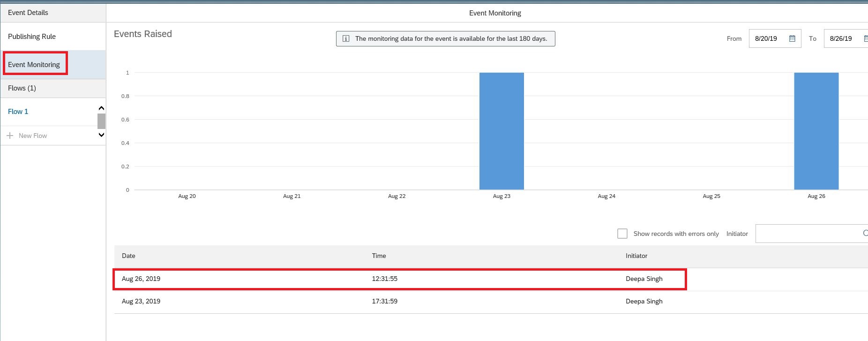Click the 17:31:59 time cell
The height and width of the screenshot is (341, 868).
pyautogui.click(x=385, y=301)
